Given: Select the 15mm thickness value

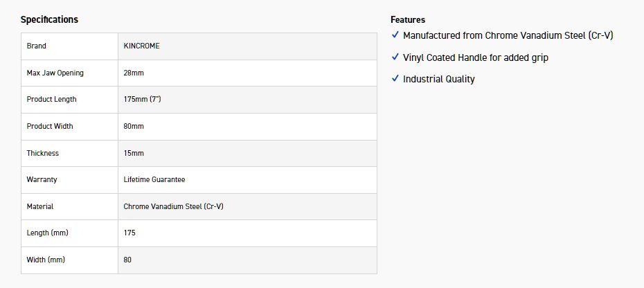Looking at the screenshot, I should [134, 153].
